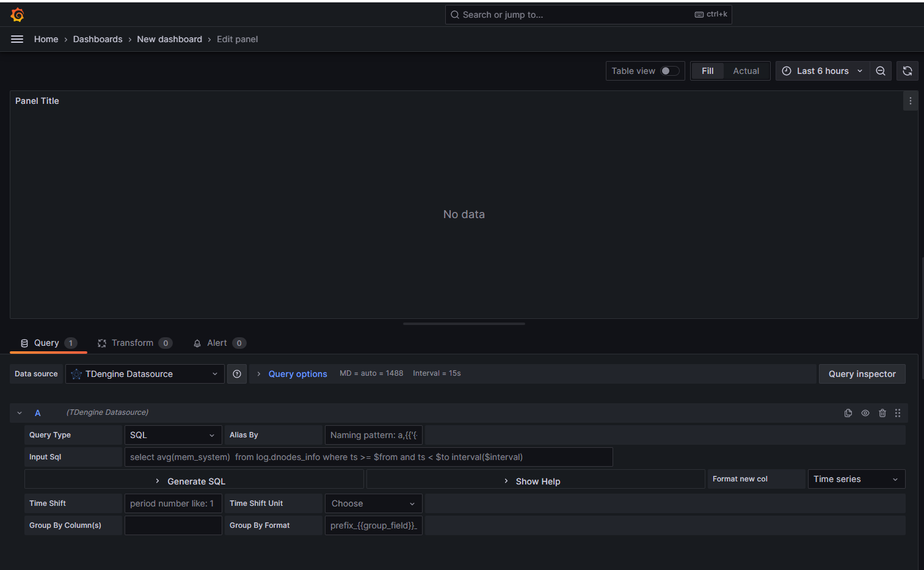Viewport: 924px width, 570px height.
Task: Click the panel resize drag bar
Action: point(464,324)
